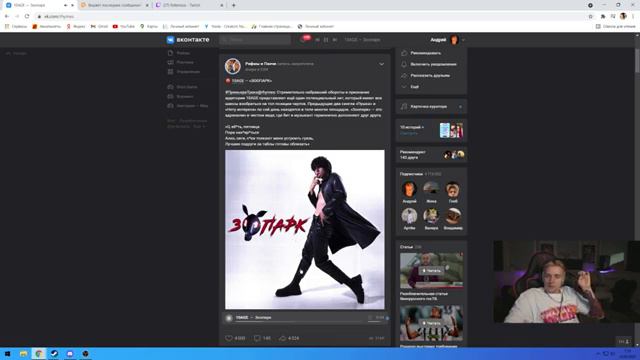Pause the header music player

tap(326, 40)
